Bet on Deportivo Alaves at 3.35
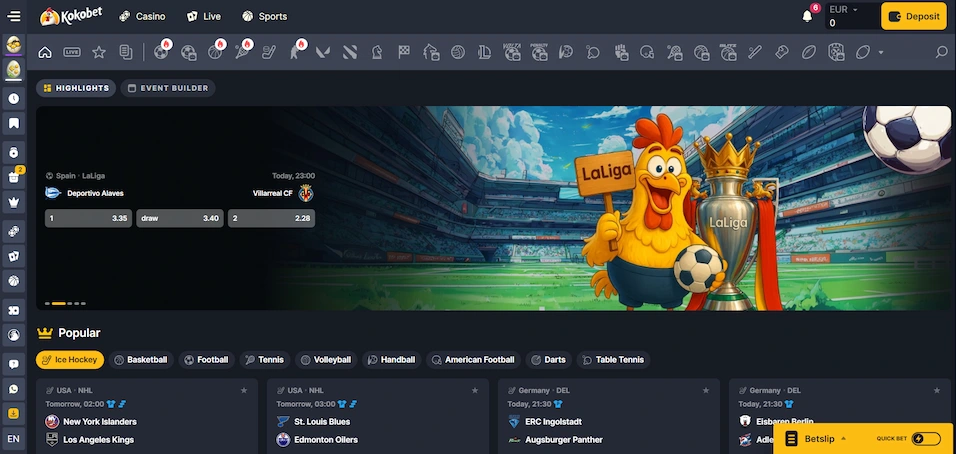This screenshot has height=454, width=956. point(88,218)
